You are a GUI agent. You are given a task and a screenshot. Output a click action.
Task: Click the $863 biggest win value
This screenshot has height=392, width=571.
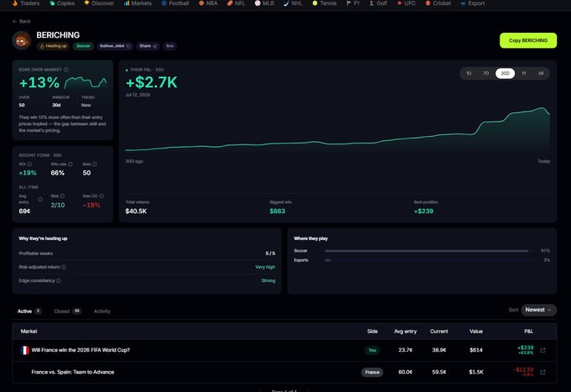[277, 211]
